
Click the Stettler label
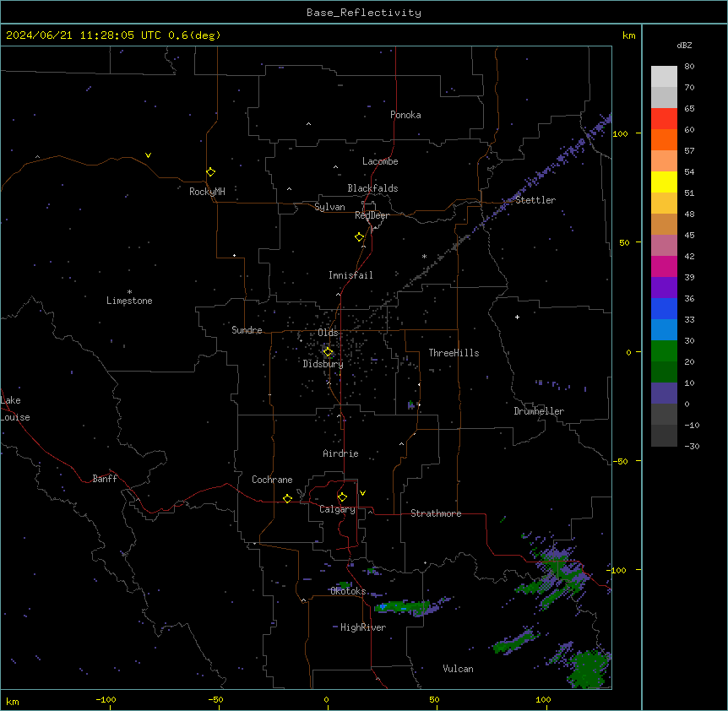pos(535,200)
